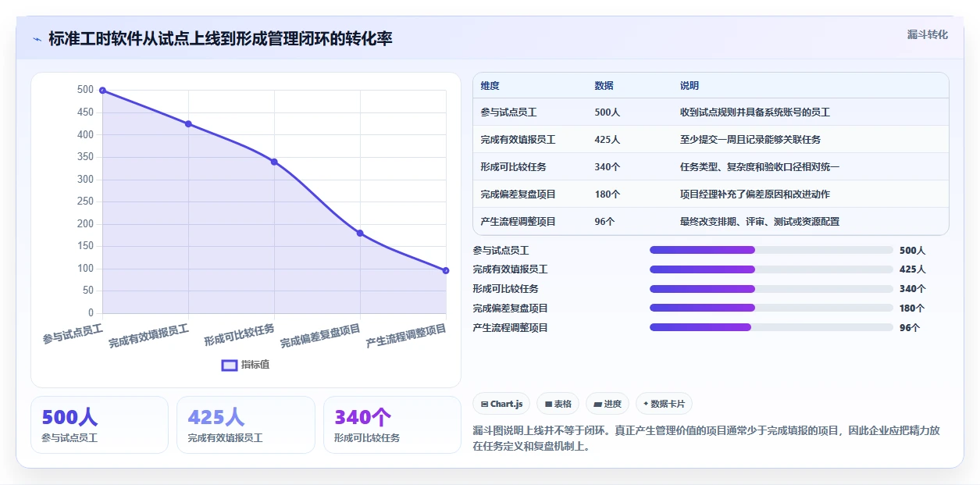The width and height of the screenshot is (980, 485).
Task: Select table cell 425人
Action: [x=607, y=140]
